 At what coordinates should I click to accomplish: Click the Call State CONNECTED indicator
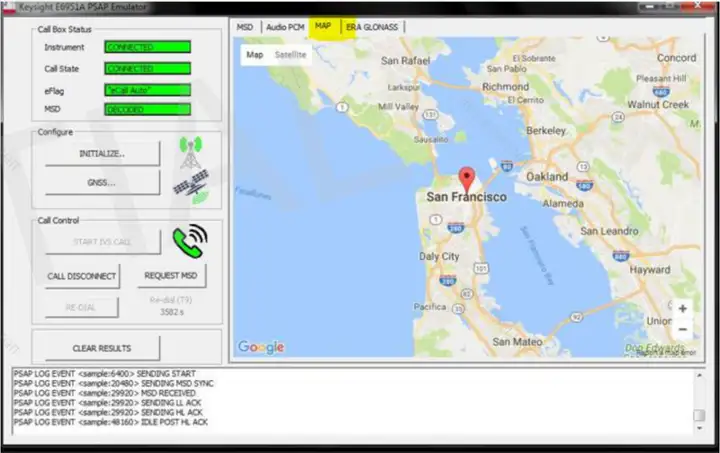pos(147,69)
